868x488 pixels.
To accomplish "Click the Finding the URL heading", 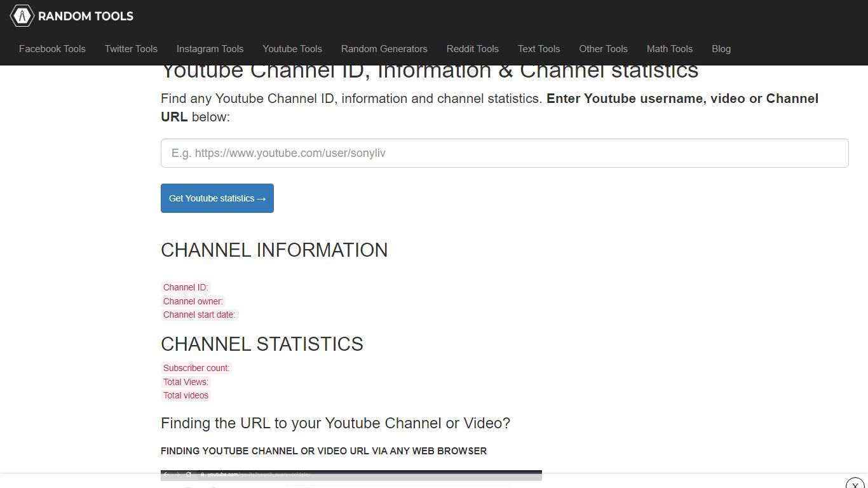I will pos(336,423).
